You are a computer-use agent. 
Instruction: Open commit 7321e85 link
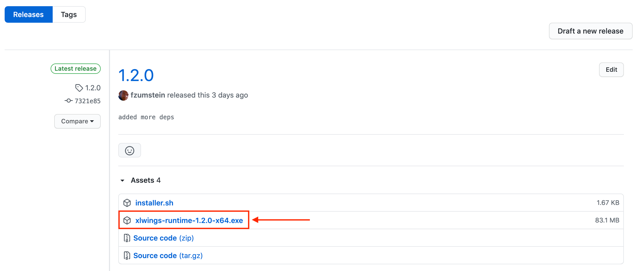88,101
